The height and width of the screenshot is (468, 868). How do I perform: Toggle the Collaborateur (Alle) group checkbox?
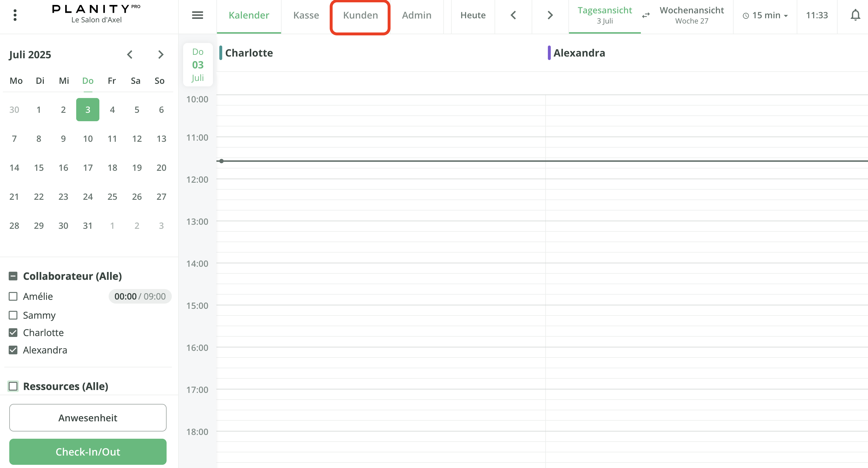tap(13, 276)
